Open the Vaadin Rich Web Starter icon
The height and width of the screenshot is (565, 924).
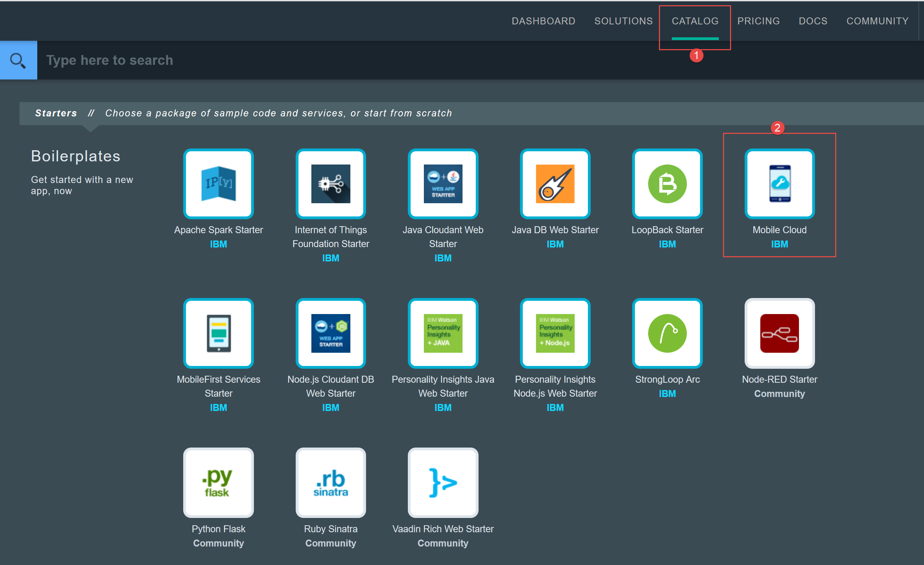(x=443, y=482)
